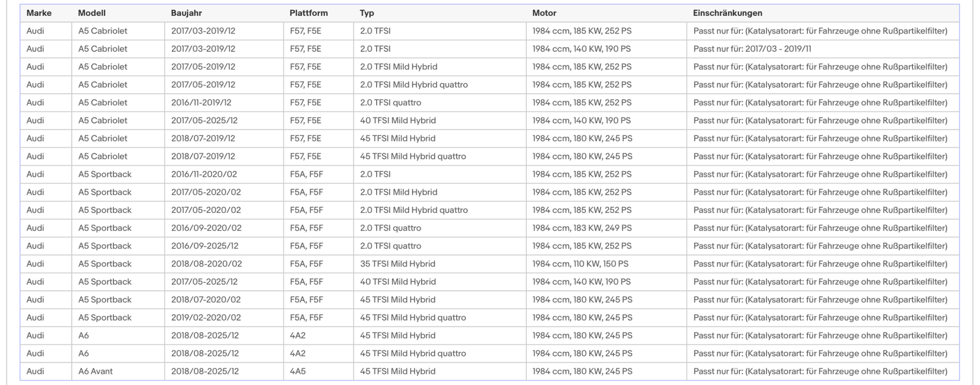Click the Plattform column header
Screen dimensions: 980x385
click(308, 13)
